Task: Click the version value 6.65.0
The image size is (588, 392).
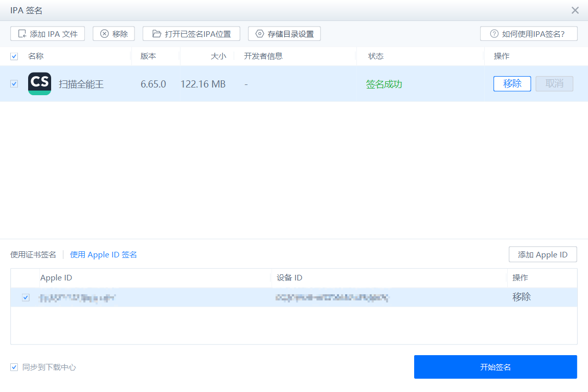Action: 153,84
